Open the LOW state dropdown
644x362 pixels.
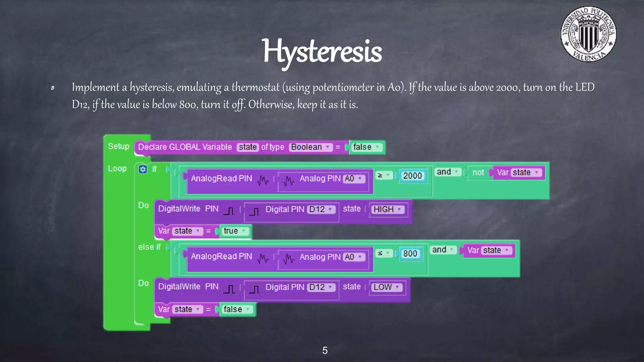pos(386,287)
